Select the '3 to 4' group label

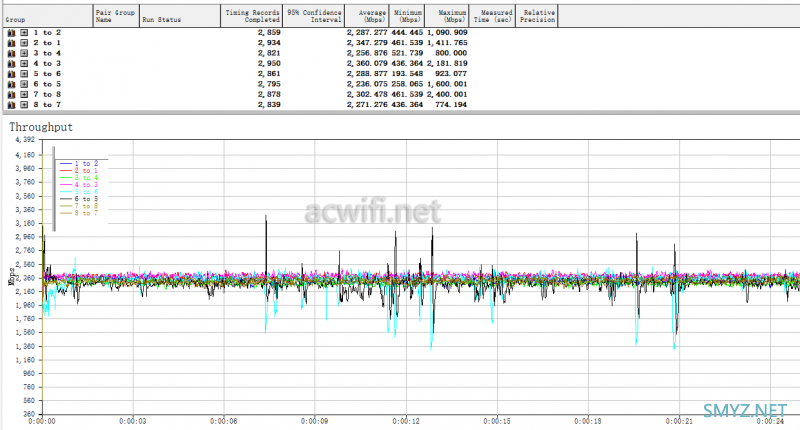coord(47,53)
